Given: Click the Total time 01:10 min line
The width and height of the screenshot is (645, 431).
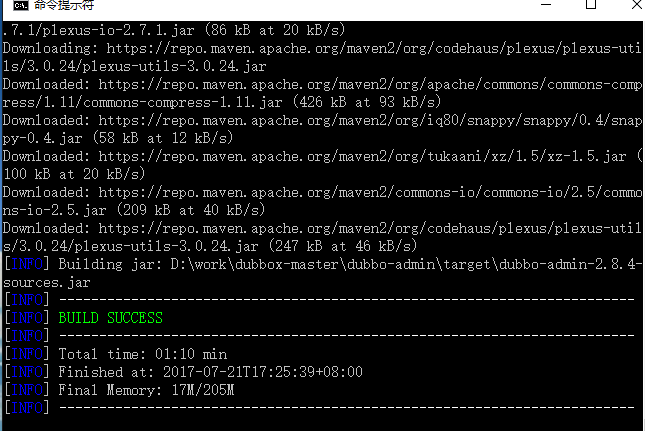Looking at the screenshot, I should click(x=143, y=354).
